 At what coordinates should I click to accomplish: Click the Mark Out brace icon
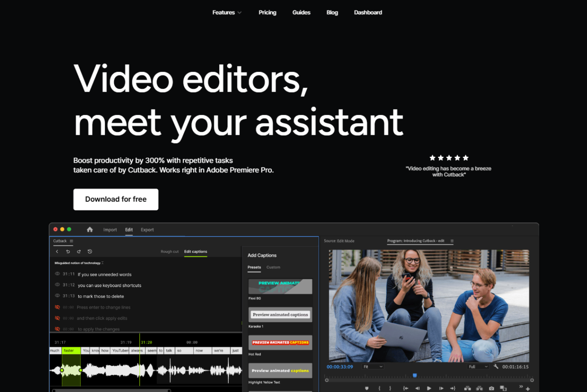coord(390,388)
